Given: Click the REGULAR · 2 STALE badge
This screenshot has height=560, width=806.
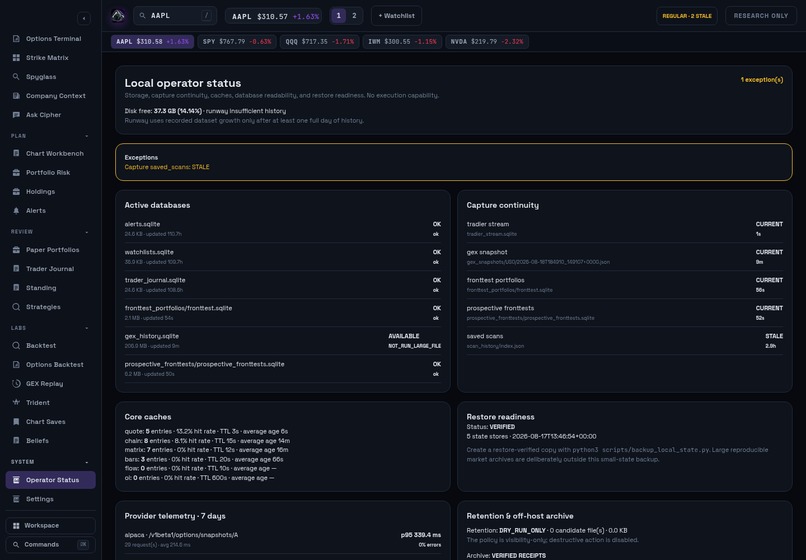Looking at the screenshot, I should click(687, 16).
